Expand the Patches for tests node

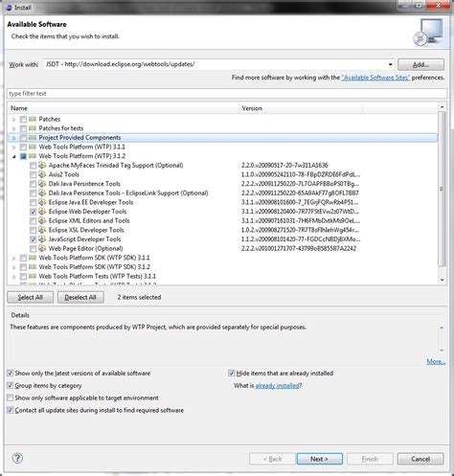click(x=13, y=129)
